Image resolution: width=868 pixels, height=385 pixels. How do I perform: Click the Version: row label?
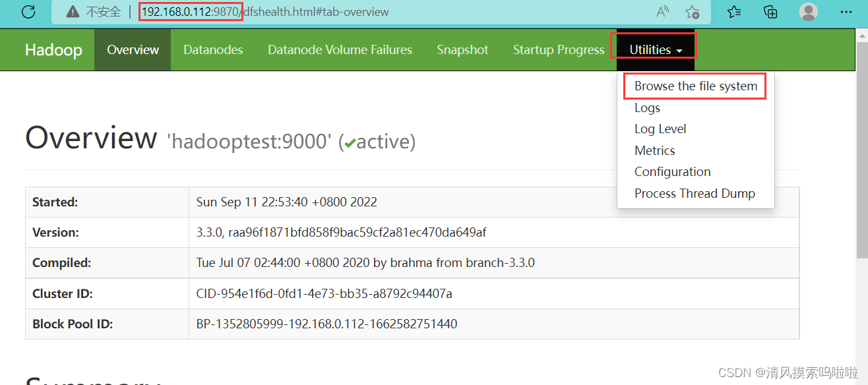pos(55,233)
